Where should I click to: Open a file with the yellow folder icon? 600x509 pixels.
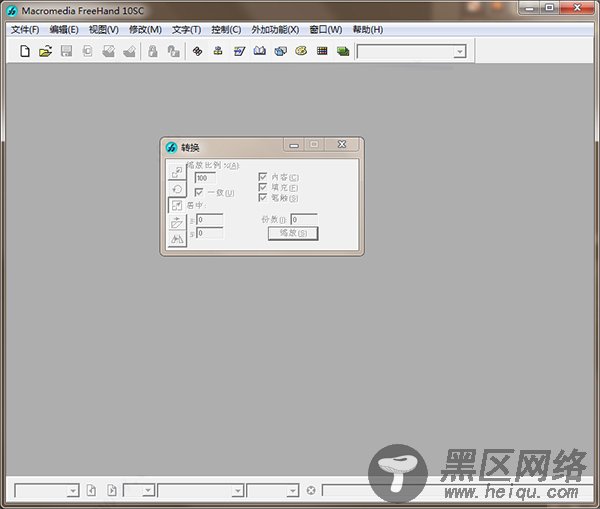46,51
